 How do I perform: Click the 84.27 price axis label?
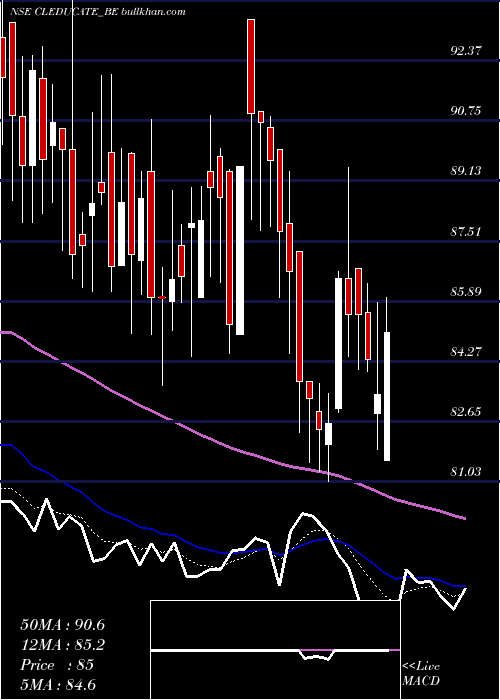pyautogui.click(x=466, y=351)
